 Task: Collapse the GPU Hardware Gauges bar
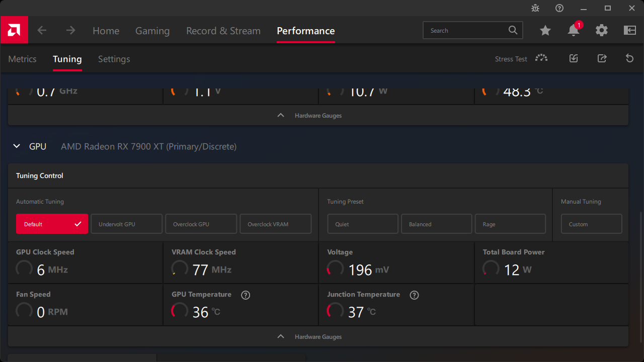click(x=318, y=336)
